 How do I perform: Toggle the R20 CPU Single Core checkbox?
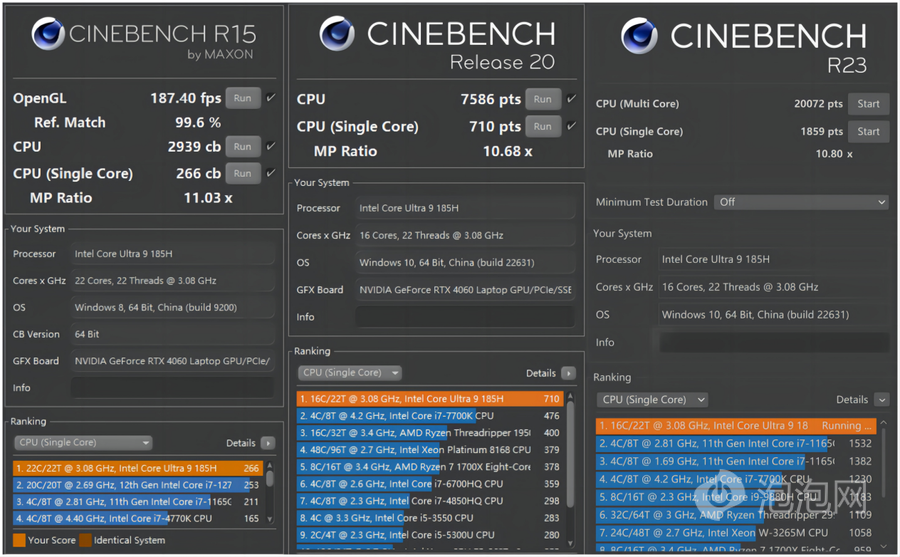pyautogui.click(x=570, y=126)
